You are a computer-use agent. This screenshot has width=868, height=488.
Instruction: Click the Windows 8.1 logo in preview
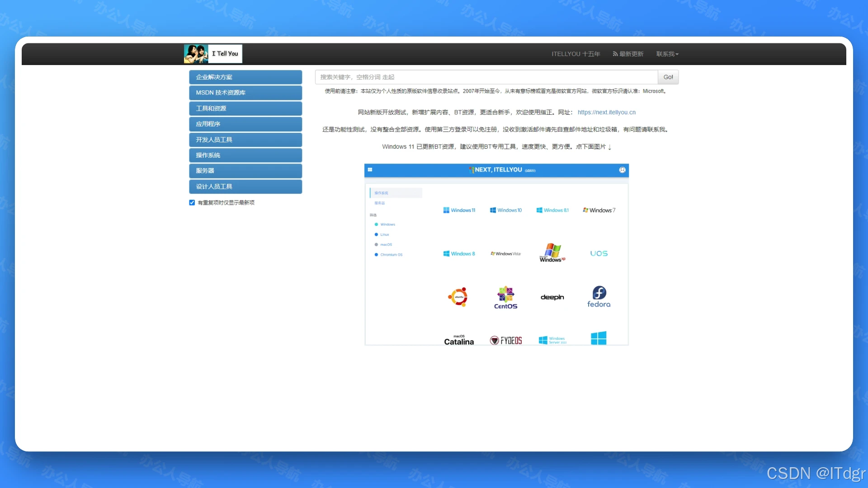click(x=552, y=210)
